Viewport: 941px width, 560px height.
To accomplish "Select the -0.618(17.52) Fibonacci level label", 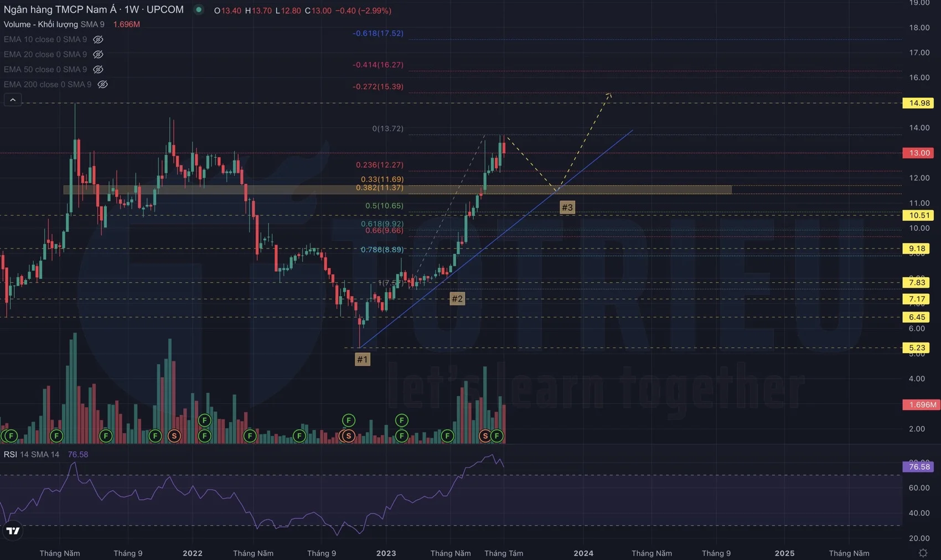I will click(378, 33).
